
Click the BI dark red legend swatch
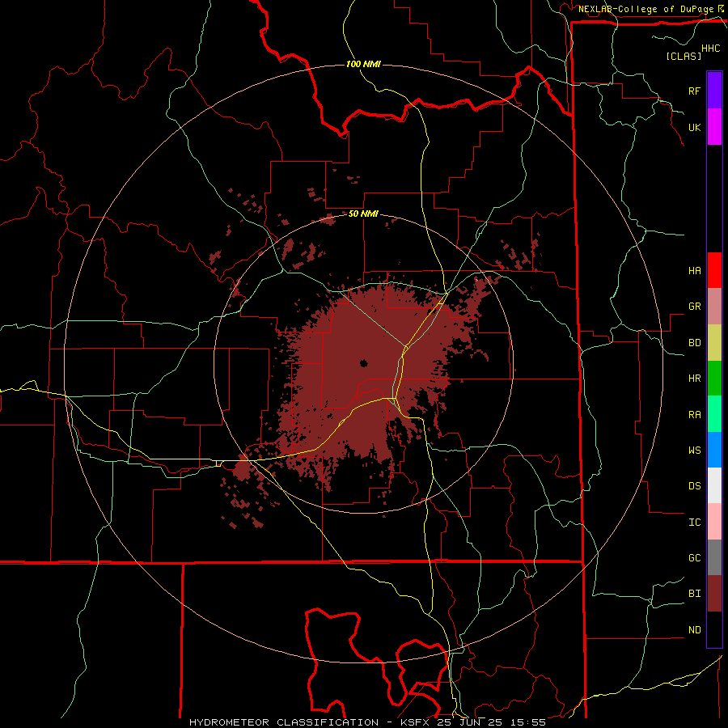(x=714, y=594)
